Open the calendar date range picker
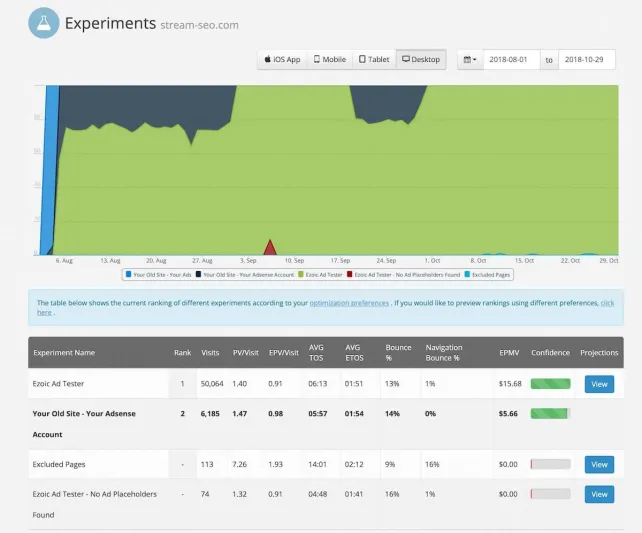Screen dimensions: 642x533 (x=469, y=59)
